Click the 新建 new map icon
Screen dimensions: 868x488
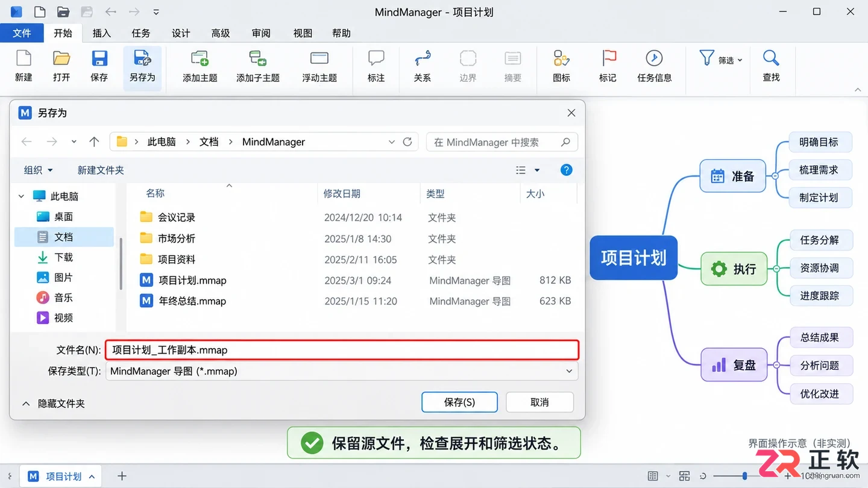point(24,58)
